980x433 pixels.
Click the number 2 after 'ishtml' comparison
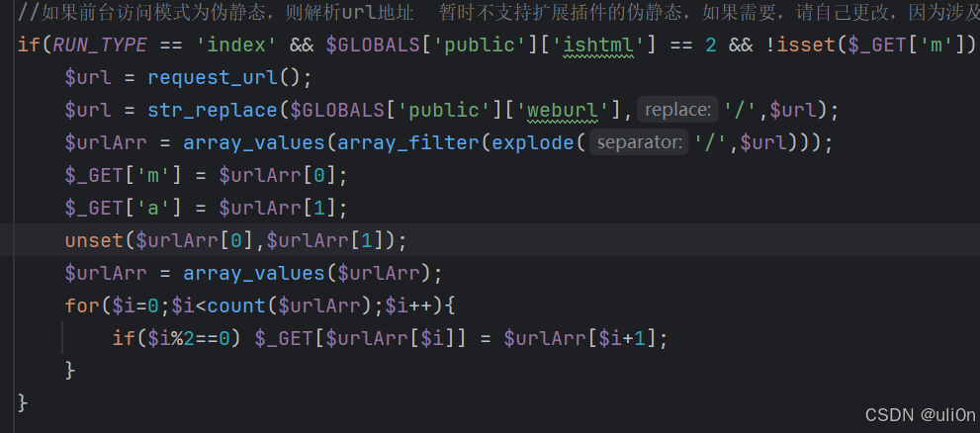point(711,44)
